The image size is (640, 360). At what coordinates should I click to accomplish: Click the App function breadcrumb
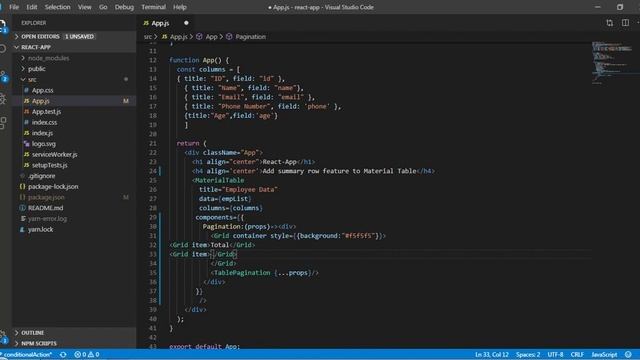(x=211, y=37)
